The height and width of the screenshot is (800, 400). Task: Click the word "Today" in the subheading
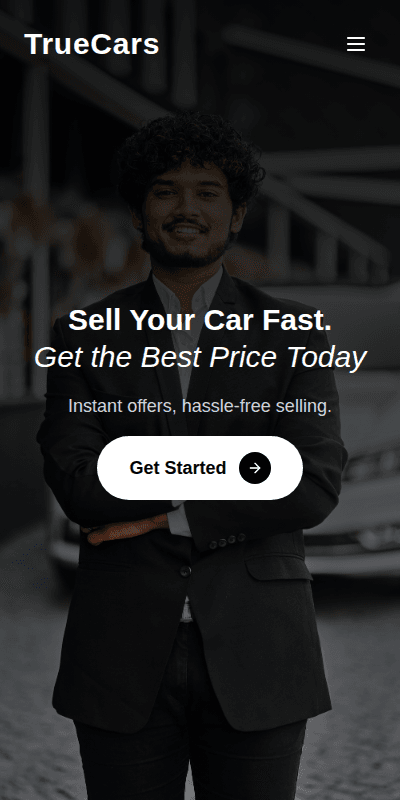click(327, 357)
